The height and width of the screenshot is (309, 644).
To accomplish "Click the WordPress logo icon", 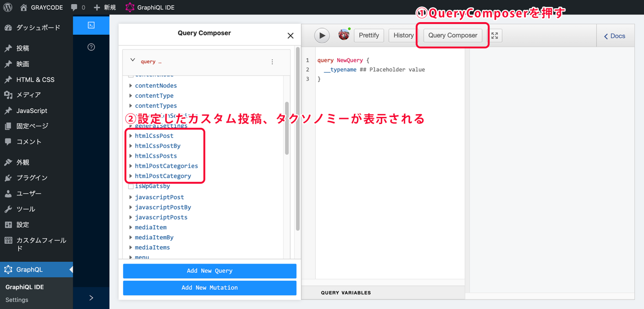I will pos(8,7).
